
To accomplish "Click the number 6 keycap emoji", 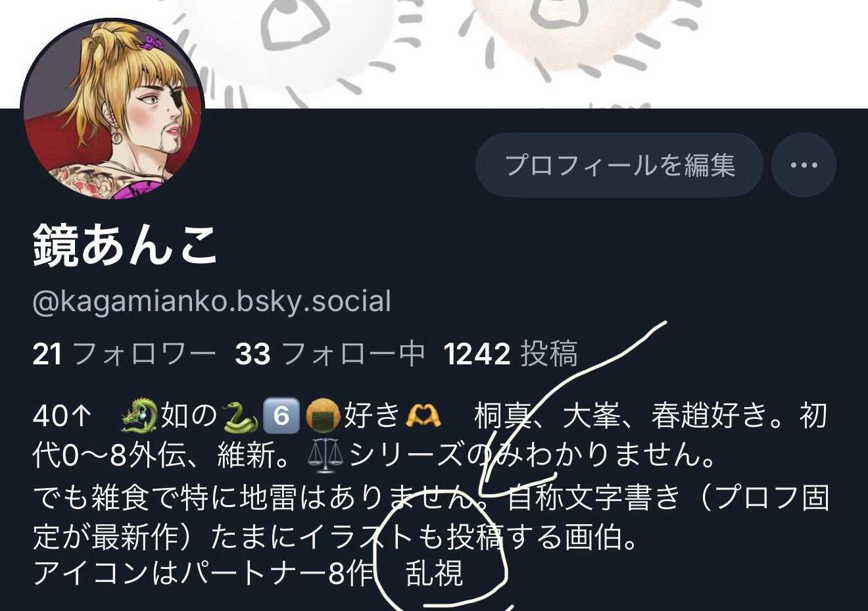I will tap(281, 416).
